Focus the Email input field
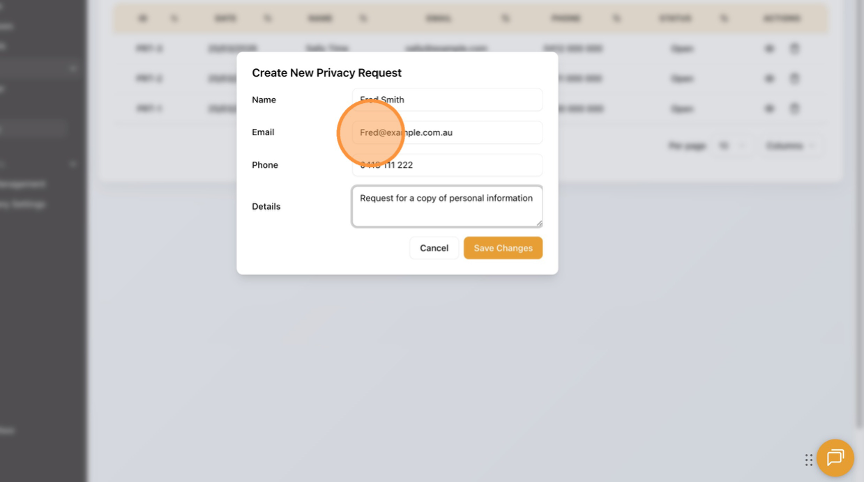 (447, 132)
